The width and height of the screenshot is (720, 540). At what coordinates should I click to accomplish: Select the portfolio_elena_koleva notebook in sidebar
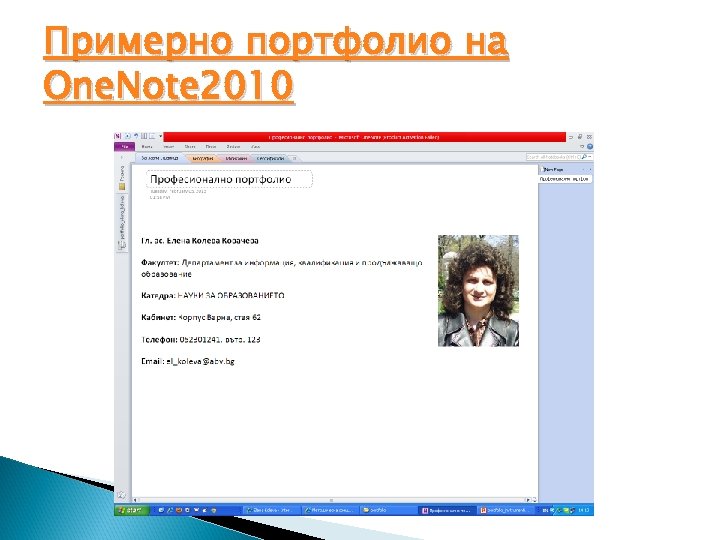pyautogui.click(x=122, y=223)
